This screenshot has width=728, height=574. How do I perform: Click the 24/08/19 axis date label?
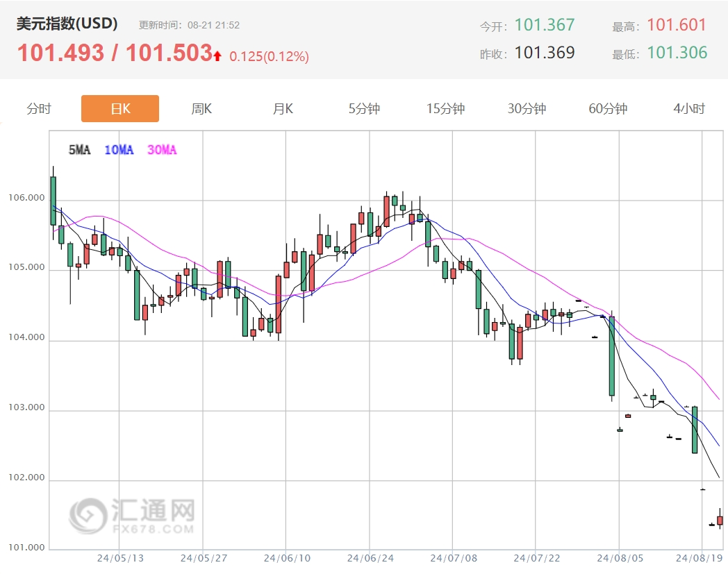click(700, 557)
